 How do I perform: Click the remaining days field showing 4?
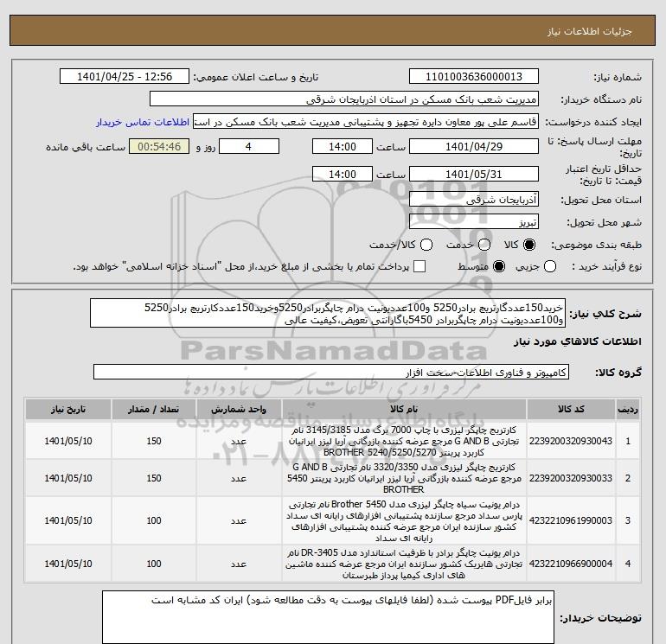point(249,146)
